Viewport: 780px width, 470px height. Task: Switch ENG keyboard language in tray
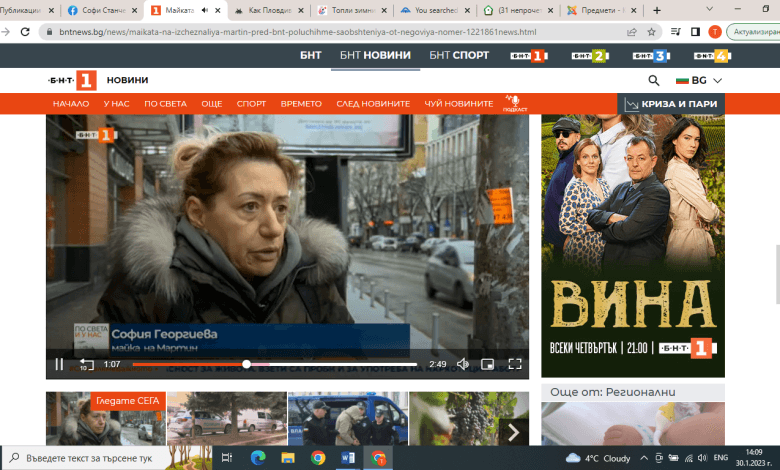pos(721,458)
